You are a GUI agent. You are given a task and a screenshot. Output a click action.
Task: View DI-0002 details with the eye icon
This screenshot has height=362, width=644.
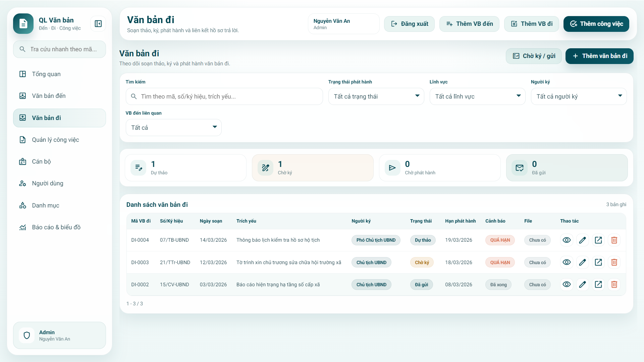tap(567, 285)
